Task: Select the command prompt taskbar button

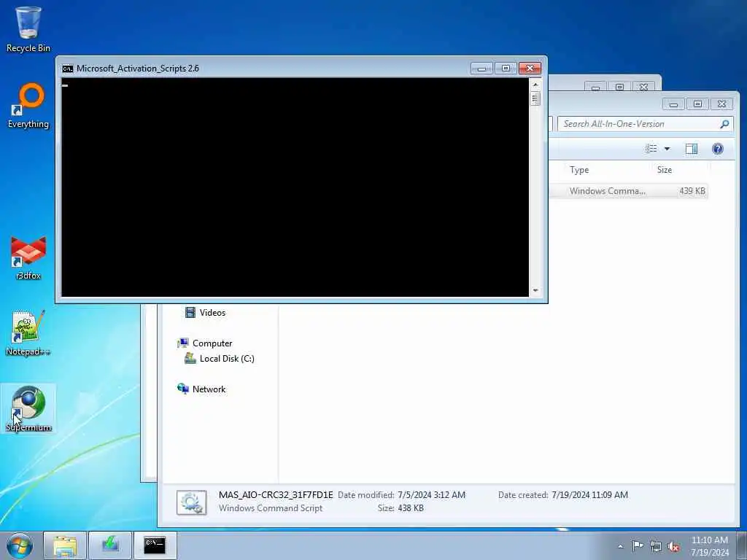Action: point(155,545)
